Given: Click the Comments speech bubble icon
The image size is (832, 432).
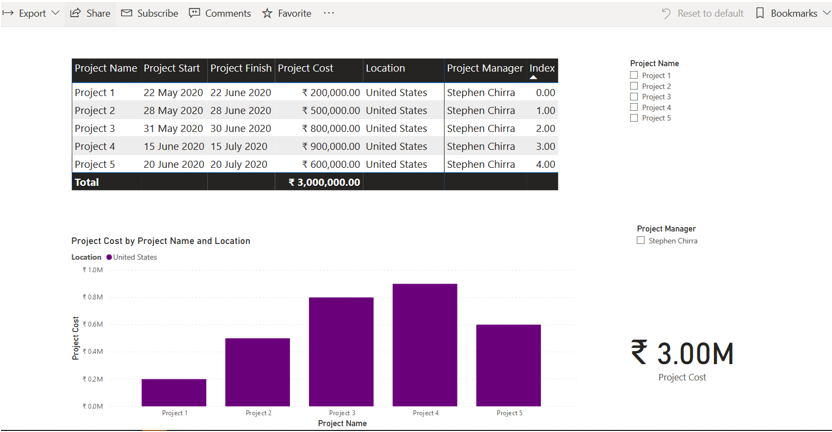Looking at the screenshot, I should (195, 13).
